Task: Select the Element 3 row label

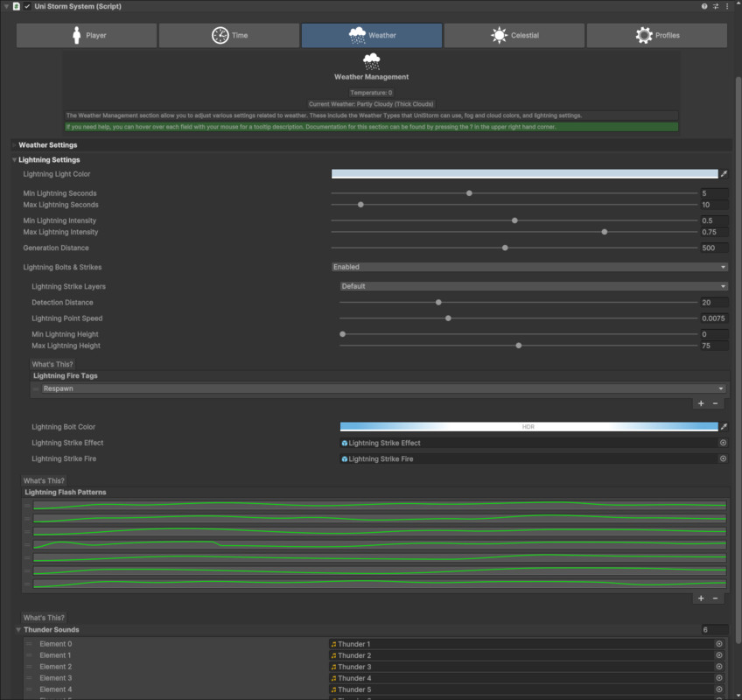Action: point(56,678)
